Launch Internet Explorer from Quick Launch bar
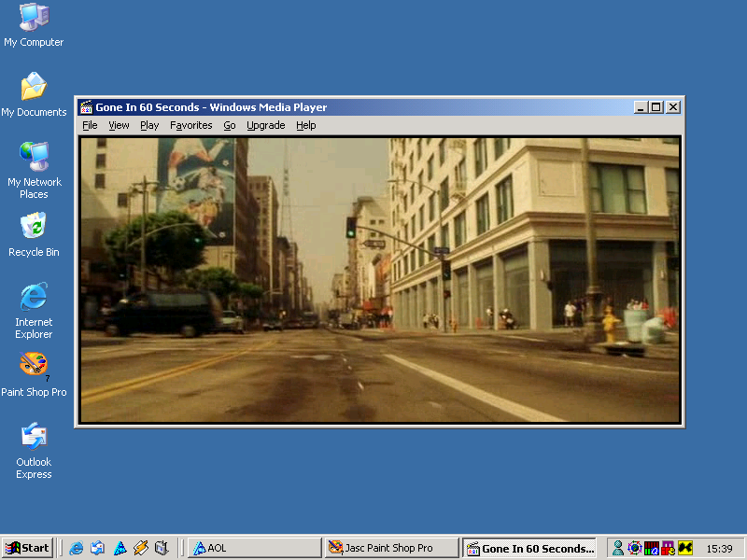This screenshot has width=747, height=560. pos(77,548)
